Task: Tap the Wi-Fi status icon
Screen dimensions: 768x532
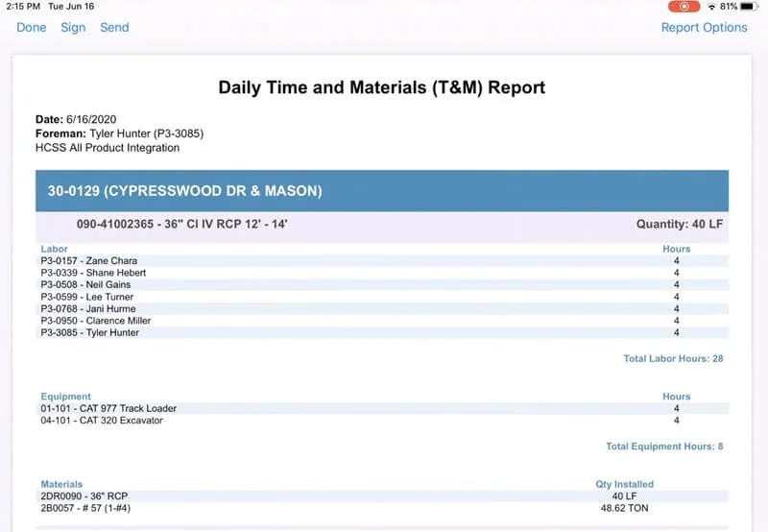Action: pyautogui.click(x=711, y=7)
